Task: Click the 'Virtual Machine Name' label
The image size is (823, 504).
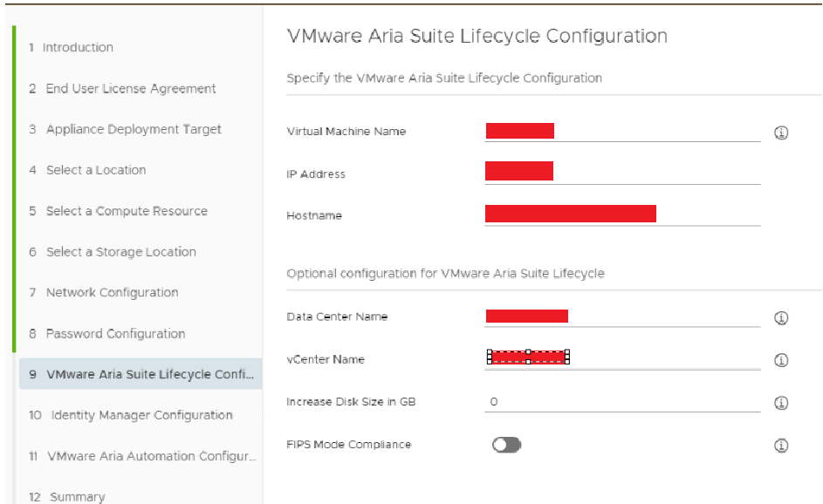Action: 346,132
